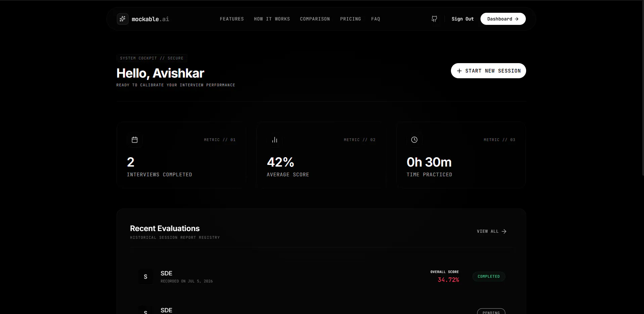Click the Time Practiced label

(429, 175)
